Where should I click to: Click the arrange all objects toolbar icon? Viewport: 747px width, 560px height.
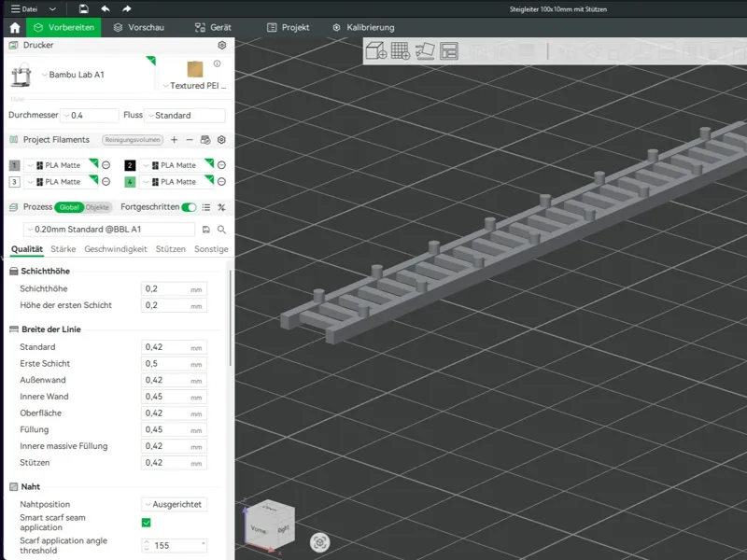[x=449, y=50]
